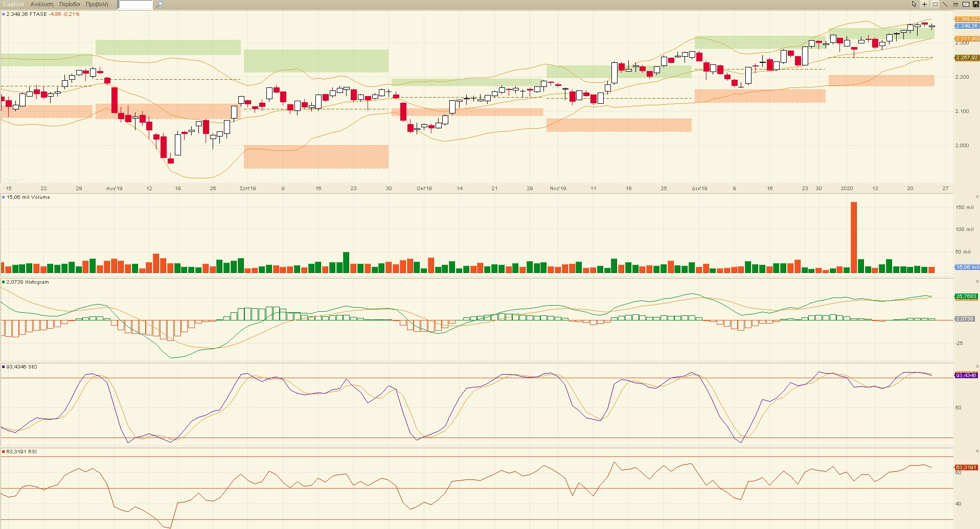
Task: Open the Σύμβολα menu
Action: (x=13, y=4)
